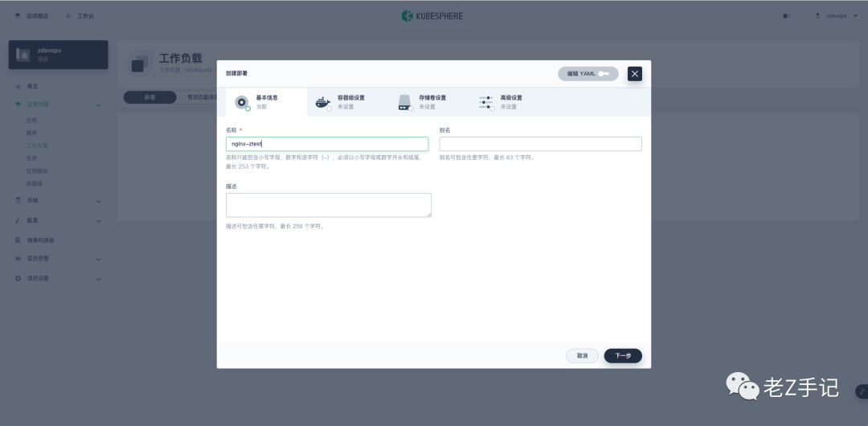
Task: Click the advanced settings sliders icon
Action: click(x=486, y=103)
